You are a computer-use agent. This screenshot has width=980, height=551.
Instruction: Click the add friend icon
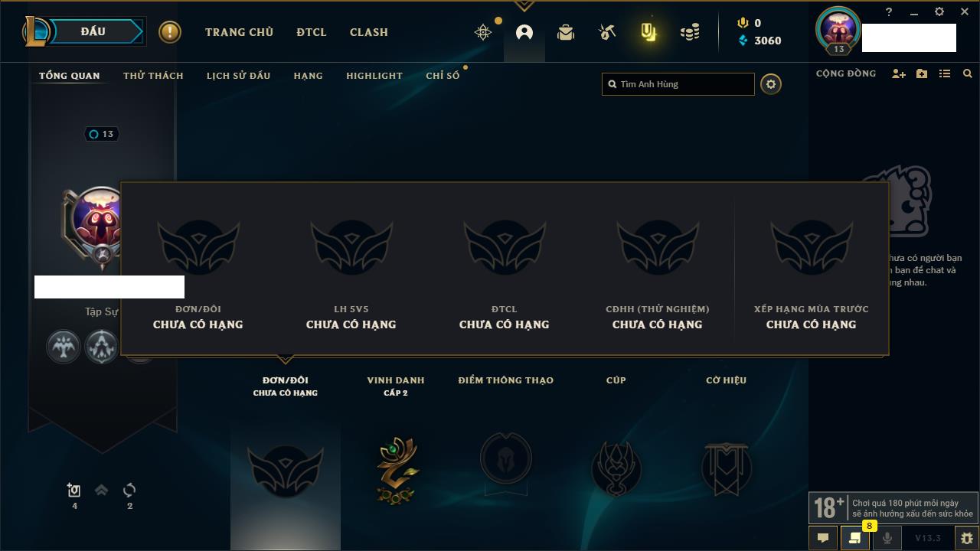(x=899, y=73)
